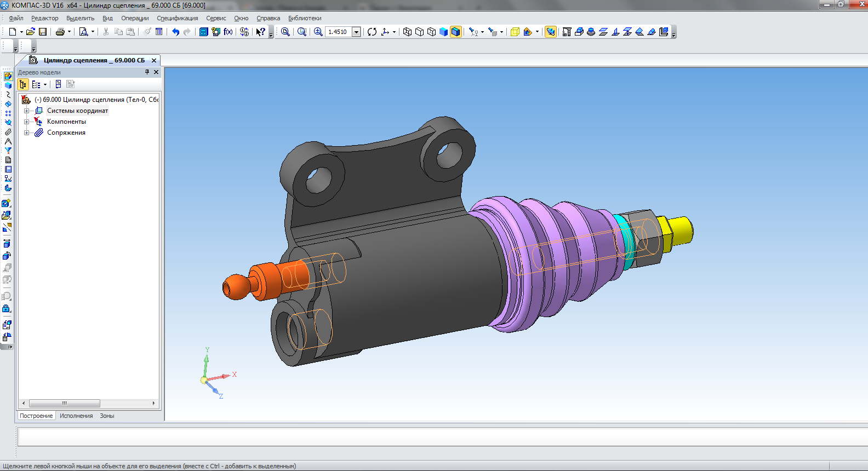868x471 pixels.
Task: Toggle wireframe display mode
Action: coord(407,32)
